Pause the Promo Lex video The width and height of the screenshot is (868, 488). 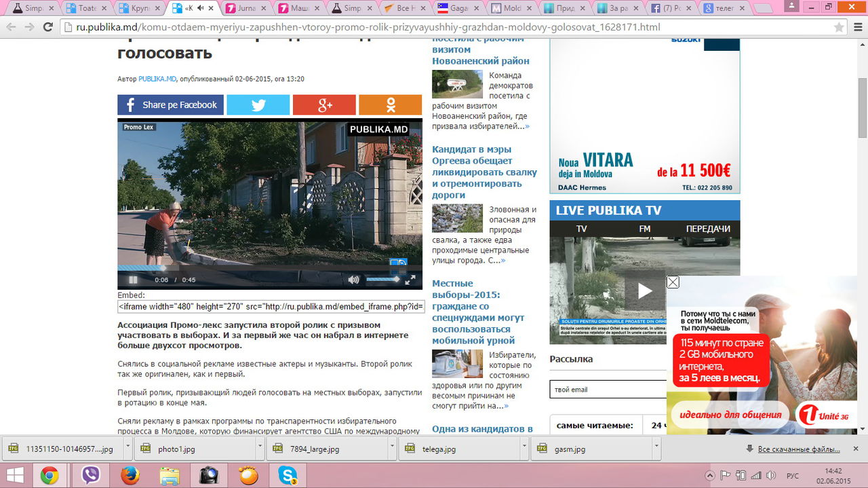point(134,280)
